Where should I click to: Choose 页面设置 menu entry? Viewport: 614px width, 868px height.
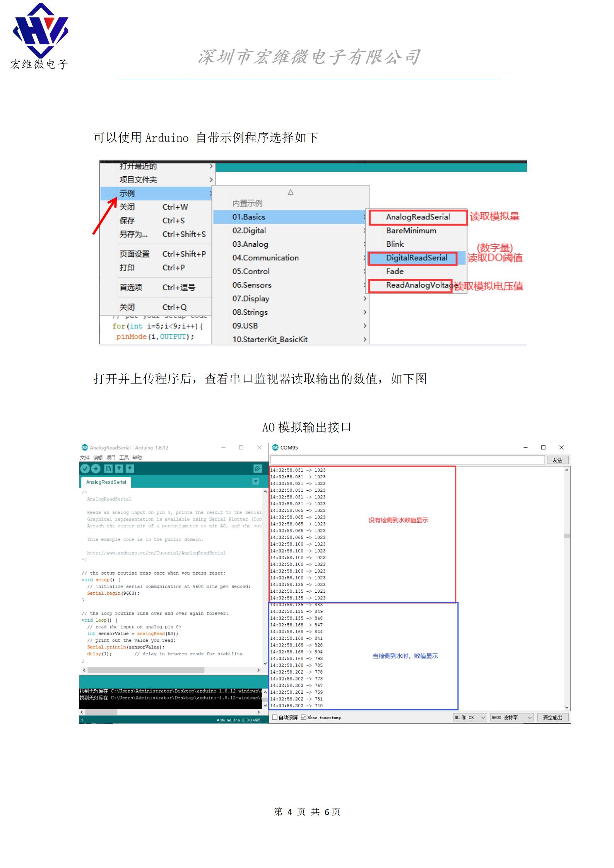(156, 254)
